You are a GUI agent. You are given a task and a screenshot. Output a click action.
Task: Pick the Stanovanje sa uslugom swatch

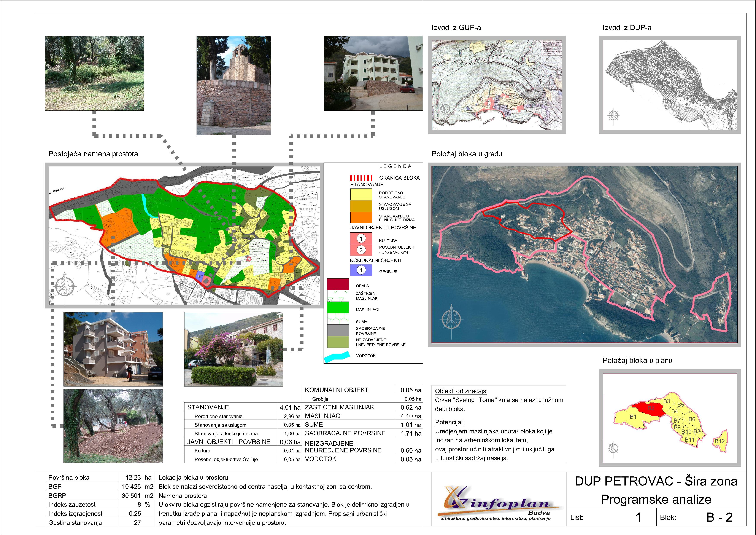coord(361,206)
